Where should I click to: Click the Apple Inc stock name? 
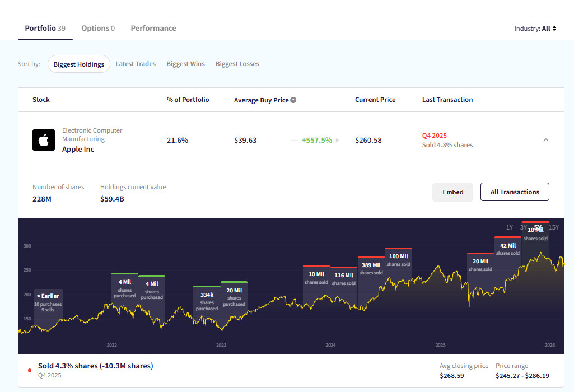pos(78,150)
